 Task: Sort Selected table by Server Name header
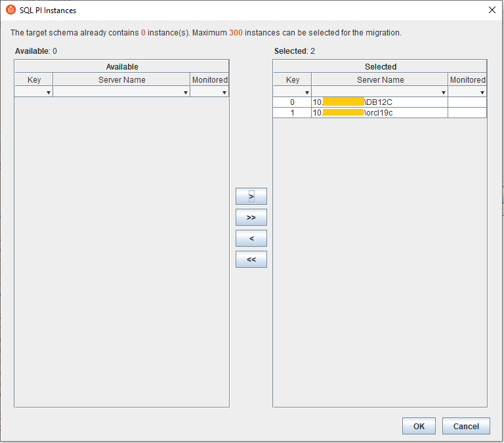click(379, 79)
